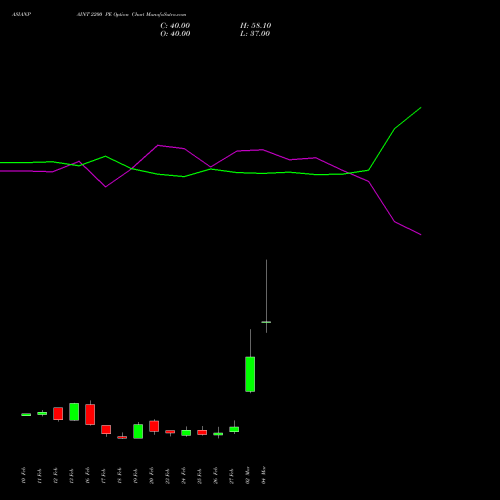
Task: Select the 24 Feb date label
Action: [183, 476]
